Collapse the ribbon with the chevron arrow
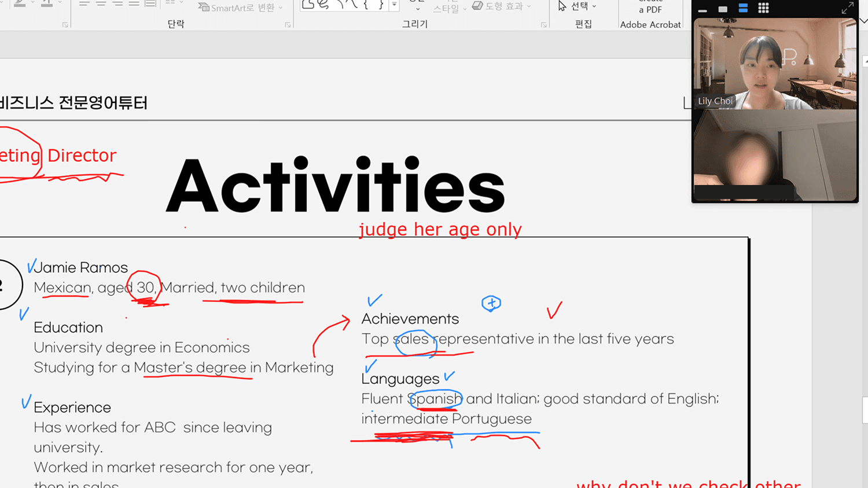 tap(863, 21)
